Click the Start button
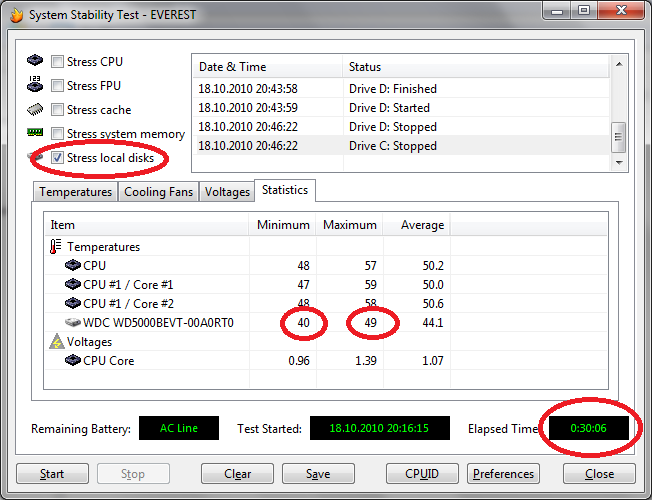 tap(52, 474)
